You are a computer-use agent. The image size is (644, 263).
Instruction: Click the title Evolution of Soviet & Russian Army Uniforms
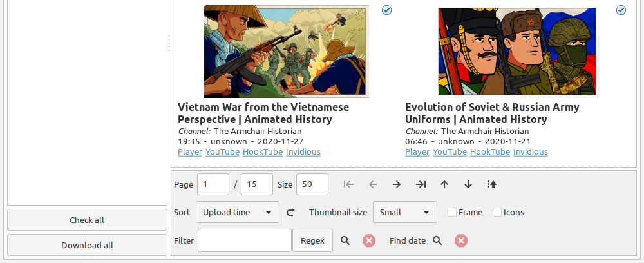click(x=492, y=113)
